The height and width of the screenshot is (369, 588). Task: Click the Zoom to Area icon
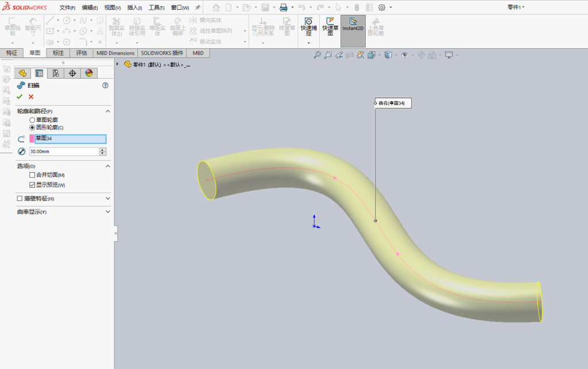pos(328,55)
